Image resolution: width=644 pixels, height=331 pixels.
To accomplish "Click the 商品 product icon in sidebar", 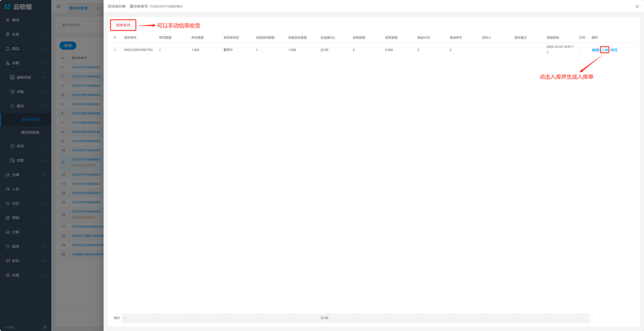I will (x=8, y=49).
